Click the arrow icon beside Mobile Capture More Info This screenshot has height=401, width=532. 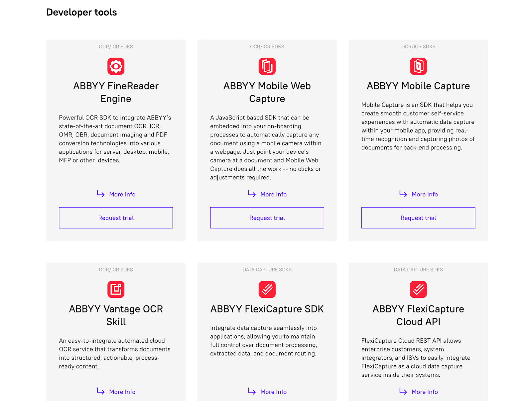tap(403, 194)
